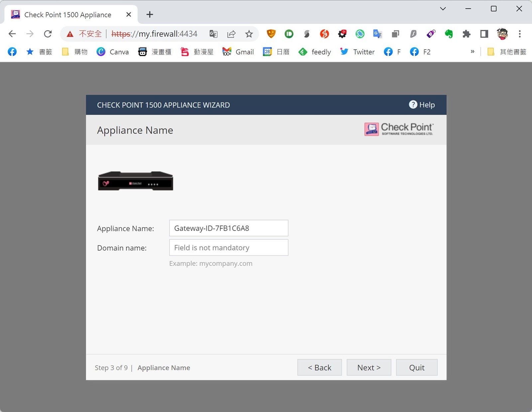The image size is (532, 412).
Task: Quit the appliance wizard
Action: (417, 367)
